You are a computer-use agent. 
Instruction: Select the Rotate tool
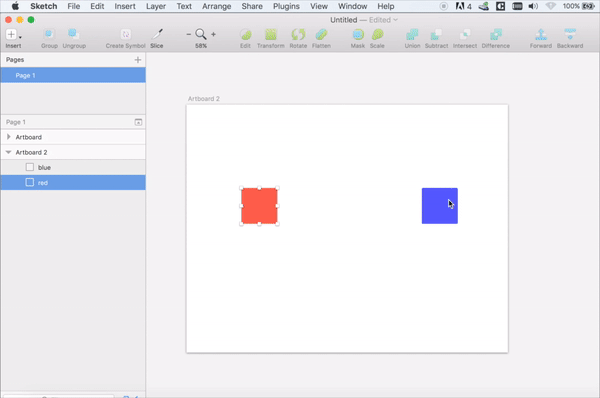[298, 34]
